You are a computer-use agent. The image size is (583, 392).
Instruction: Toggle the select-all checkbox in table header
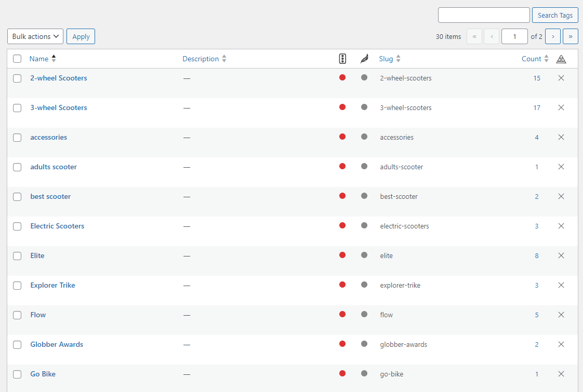click(17, 59)
